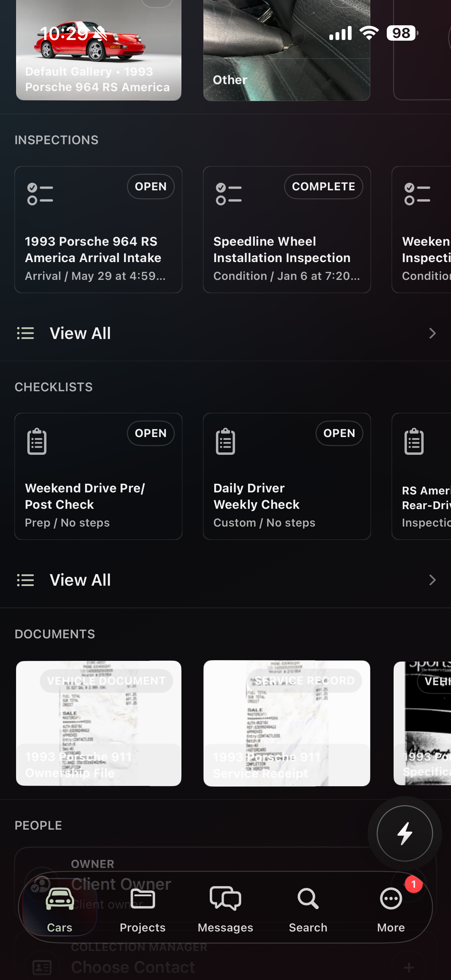Select the Client Owner person row

click(x=225, y=885)
